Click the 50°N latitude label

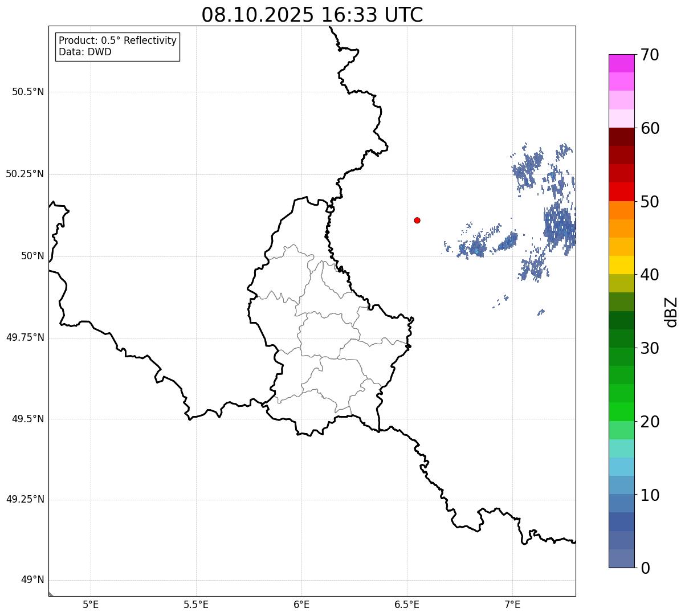(32, 256)
